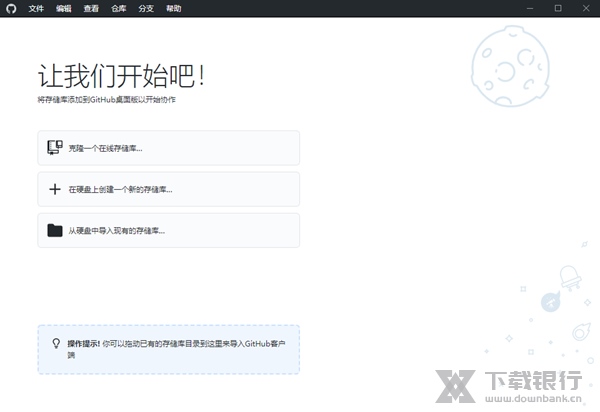Open the 分支 menu

[x=146, y=8]
